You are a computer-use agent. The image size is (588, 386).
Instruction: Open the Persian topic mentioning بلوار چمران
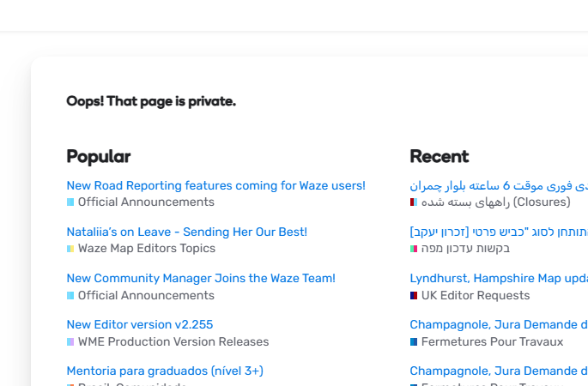point(498,185)
